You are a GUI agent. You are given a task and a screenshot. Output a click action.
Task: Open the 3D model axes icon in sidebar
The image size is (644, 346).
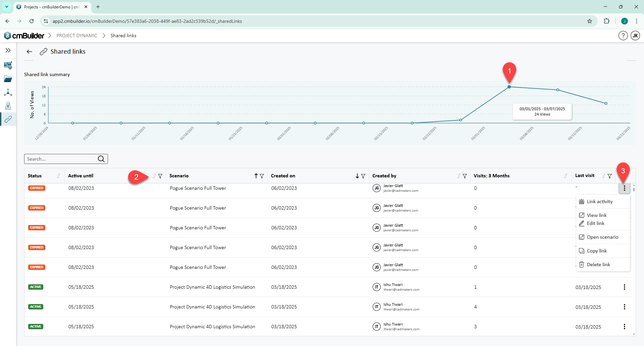8,92
